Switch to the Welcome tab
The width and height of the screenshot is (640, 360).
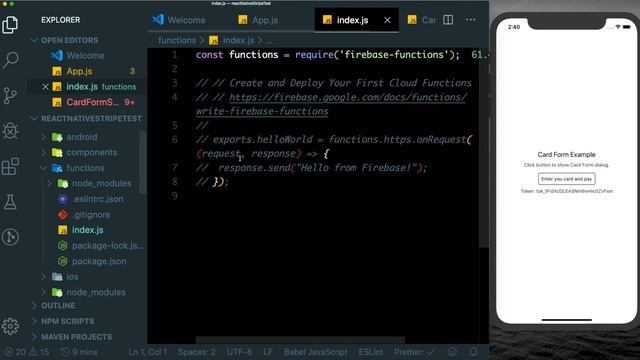click(x=179, y=20)
